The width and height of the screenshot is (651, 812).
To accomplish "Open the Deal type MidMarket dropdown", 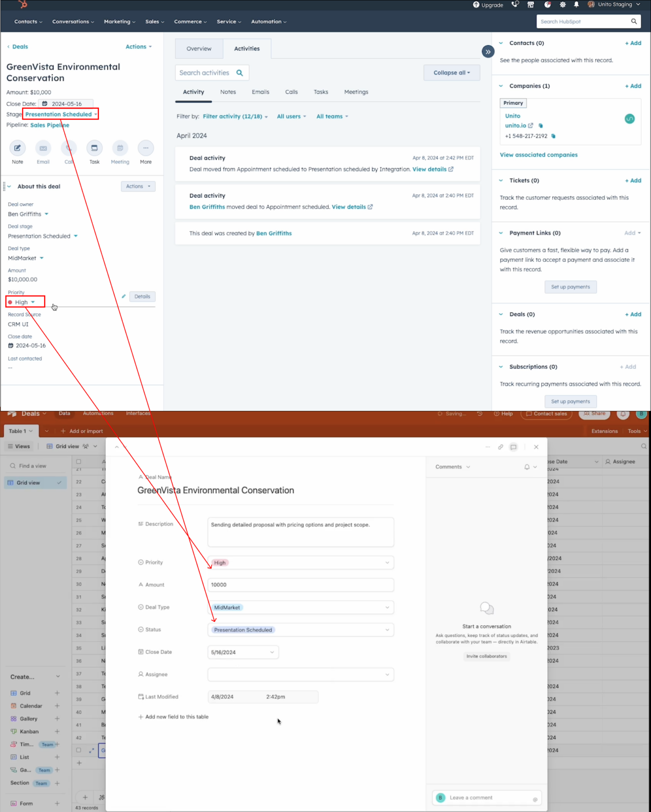I will pyautogui.click(x=26, y=258).
